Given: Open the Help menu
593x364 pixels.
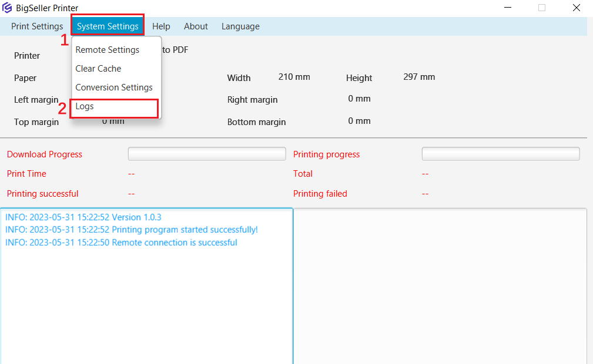Looking at the screenshot, I should (161, 26).
